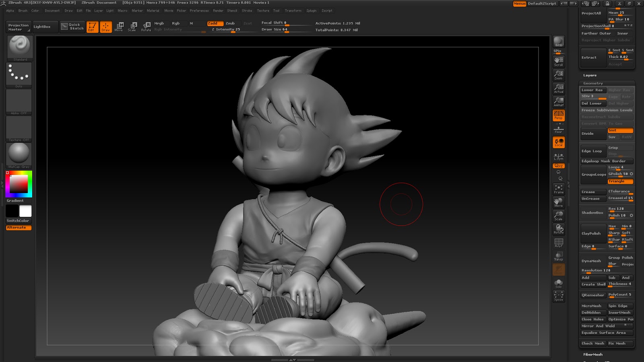Click the Frame mesh icon
Screen dimensions: 644x362
pyautogui.click(x=559, y=189)
